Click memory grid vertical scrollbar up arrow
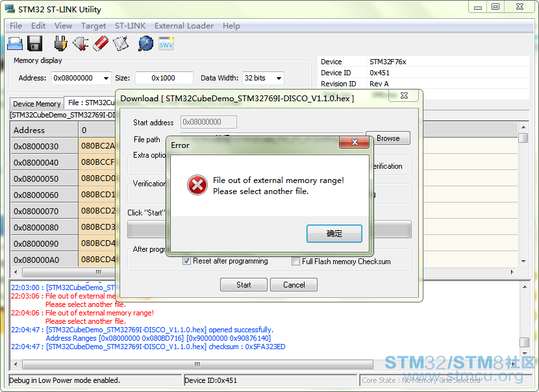Viewport: 539px width, 392px height. pos(523,127)
